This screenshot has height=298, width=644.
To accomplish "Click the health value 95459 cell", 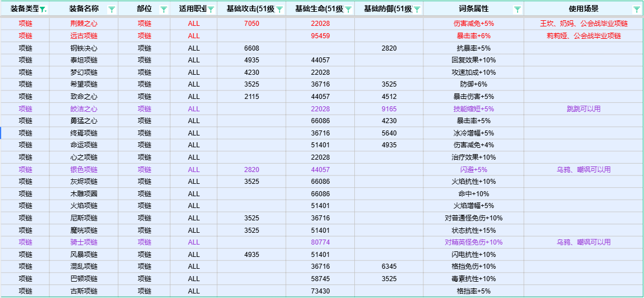I will (x=320, y=36).
